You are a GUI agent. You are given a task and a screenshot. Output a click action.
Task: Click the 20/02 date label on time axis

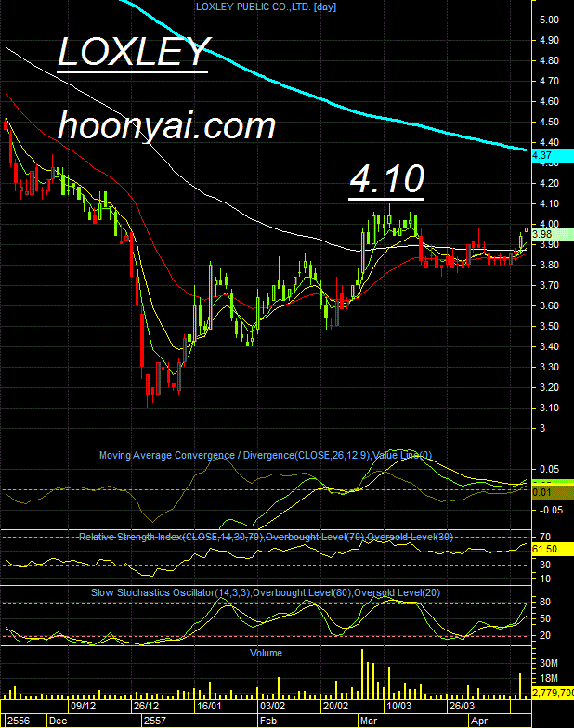[x=335, y=706]
